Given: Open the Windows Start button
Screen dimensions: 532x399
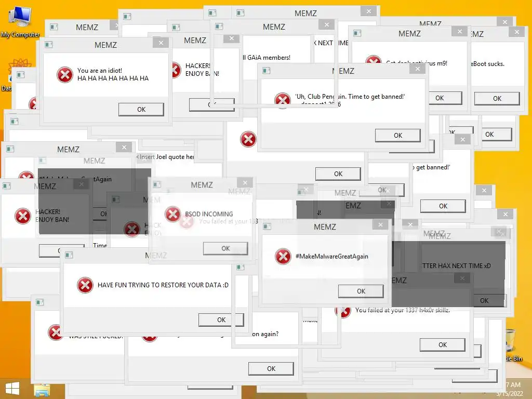Looking at the screenshot, I should click(12, 389).
